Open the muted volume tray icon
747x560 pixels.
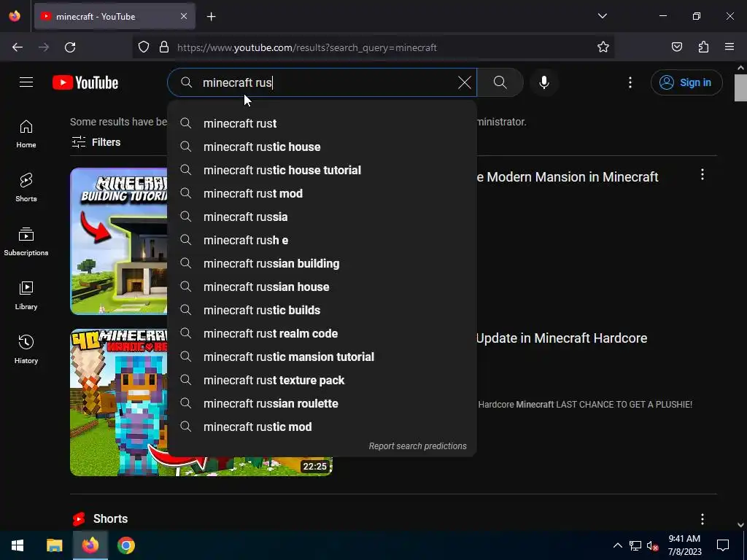tap(653, 545)
